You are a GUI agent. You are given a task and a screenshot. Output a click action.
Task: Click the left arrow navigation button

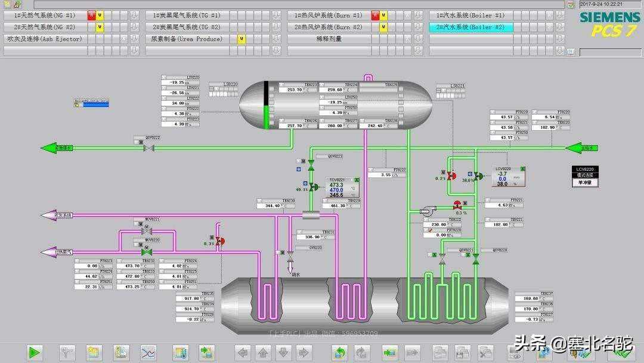(x=243, y=352)
